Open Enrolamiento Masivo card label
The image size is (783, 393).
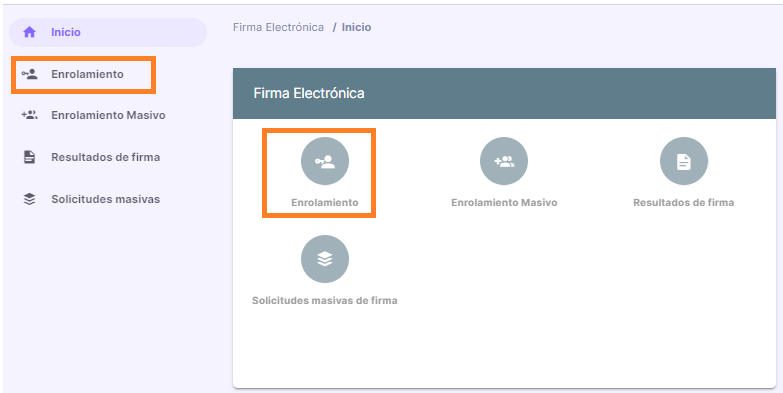tap(504, 203)
